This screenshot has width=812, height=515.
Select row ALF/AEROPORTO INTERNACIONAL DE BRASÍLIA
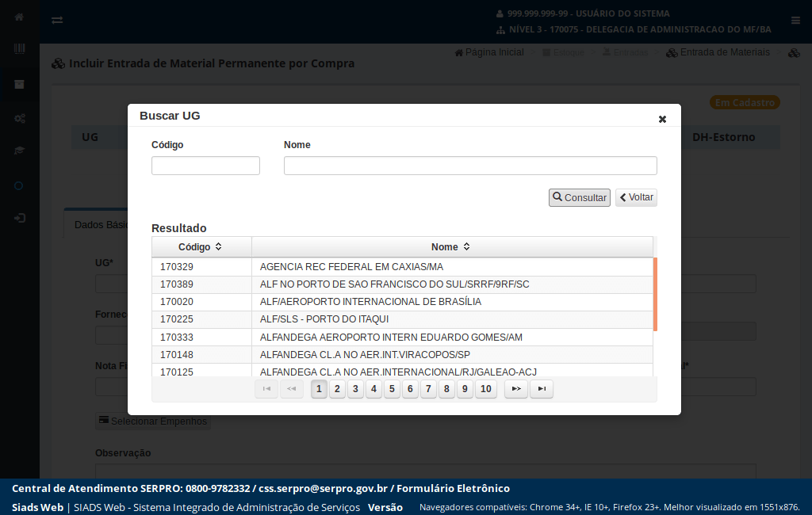(x=370, y=302)
